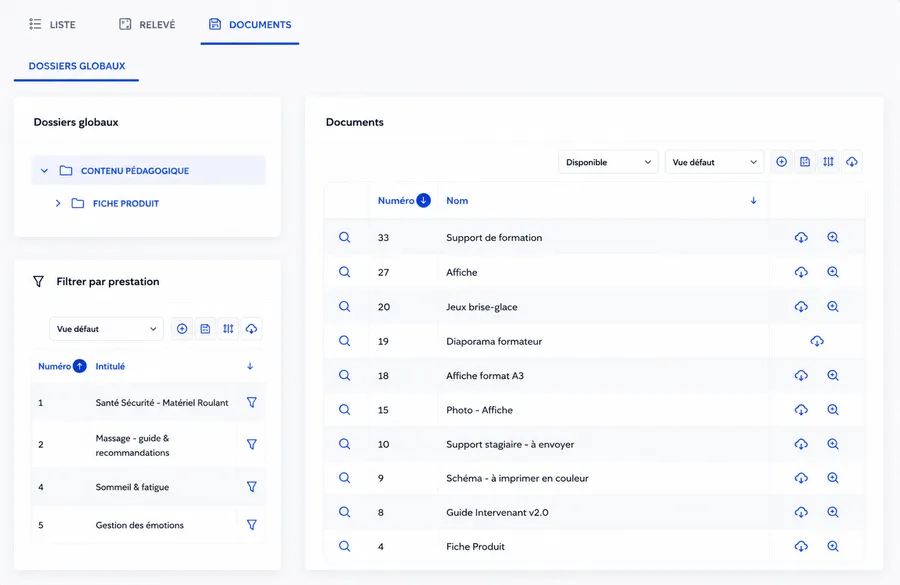The width and height of the screenshot is (900, 585).
Task: Click the Sommeil & fatigue row text
Action: coord(132,487)
